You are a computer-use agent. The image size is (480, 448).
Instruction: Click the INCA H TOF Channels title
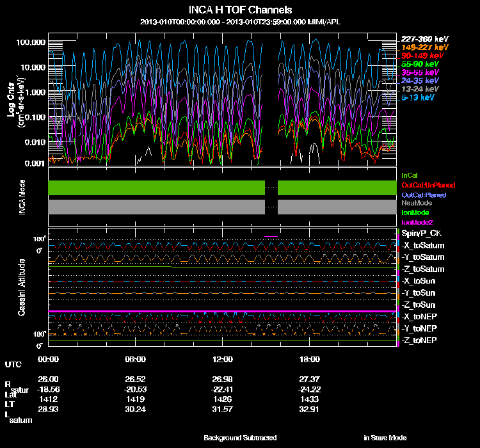pyautogui.click(x=241, y=10)
